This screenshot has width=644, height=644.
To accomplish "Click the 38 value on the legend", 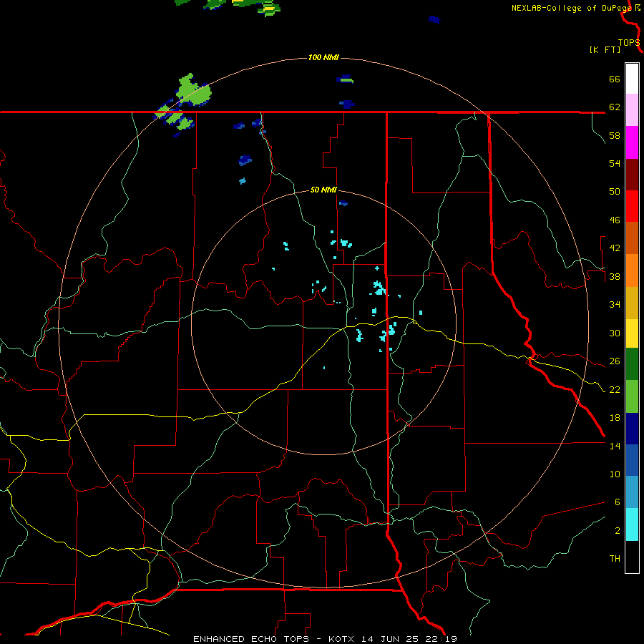I will click(x=615, y=276).
